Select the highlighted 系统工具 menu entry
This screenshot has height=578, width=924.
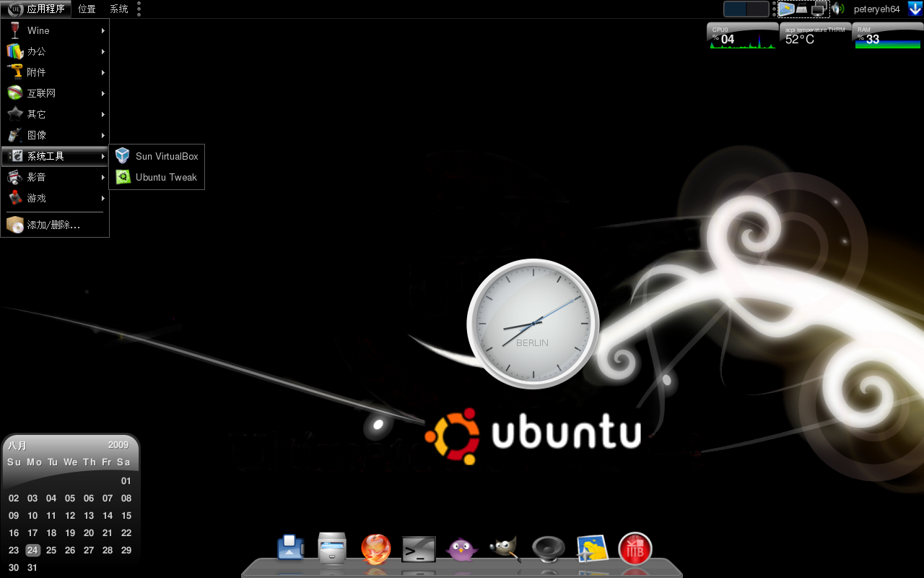pyautogui.click(x=55, y=156)
